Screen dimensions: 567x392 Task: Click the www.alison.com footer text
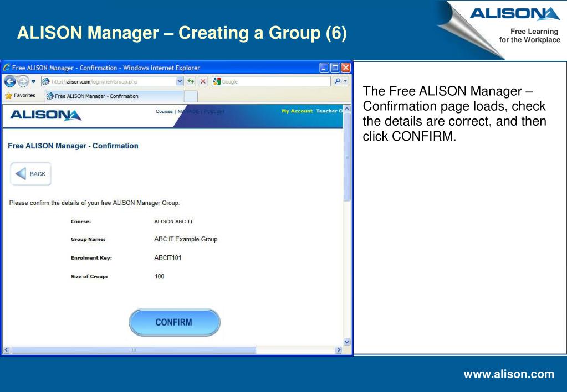pos(509,374)
